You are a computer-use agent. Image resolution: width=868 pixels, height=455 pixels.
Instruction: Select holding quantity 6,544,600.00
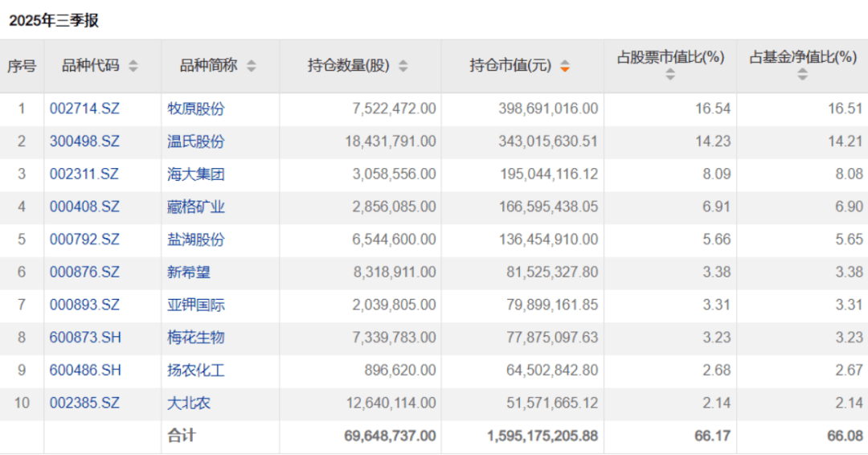click(x=394, y=239)
